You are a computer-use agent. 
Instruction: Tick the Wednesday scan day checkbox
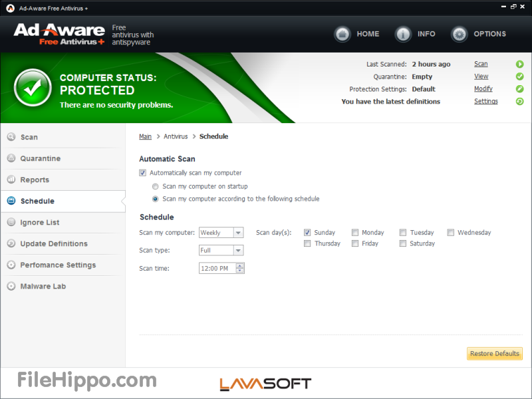point(451,232)
